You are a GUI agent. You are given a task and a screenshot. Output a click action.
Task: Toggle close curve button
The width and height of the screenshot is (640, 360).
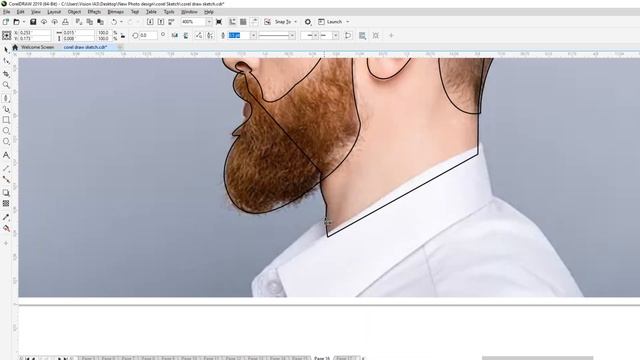pos(348,36)
